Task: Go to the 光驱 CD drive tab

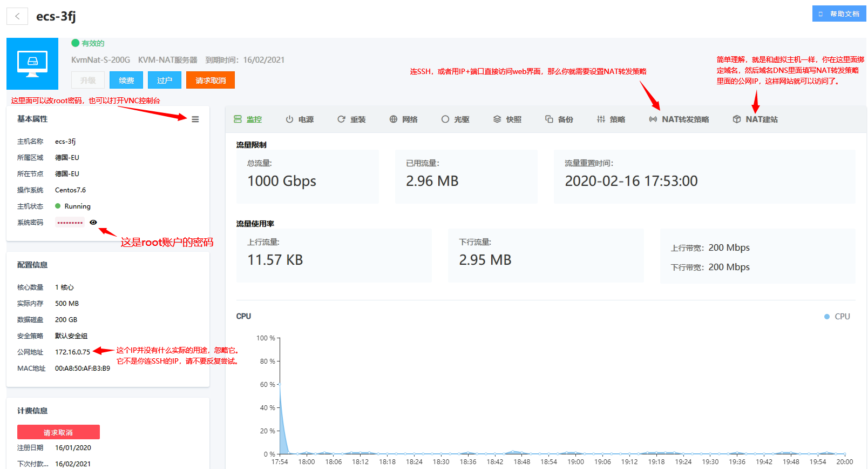Action: [455, 119]
